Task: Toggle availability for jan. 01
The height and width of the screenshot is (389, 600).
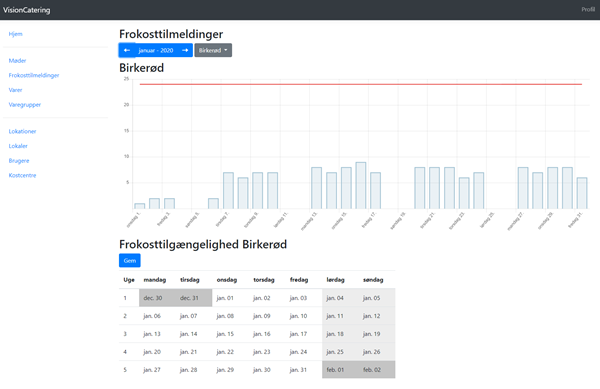Action: click(x=230, y=298)
